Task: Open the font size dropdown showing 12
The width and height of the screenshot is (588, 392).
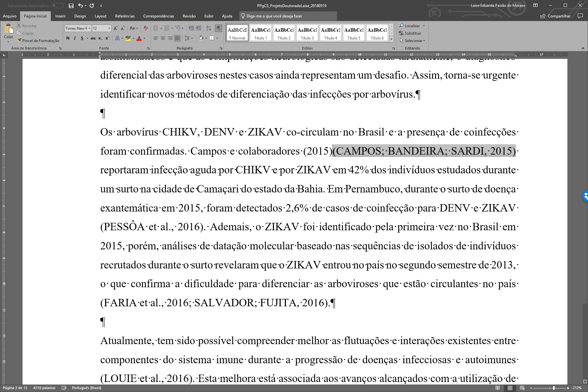Action: pyautogui.click(x=109, y=28)
